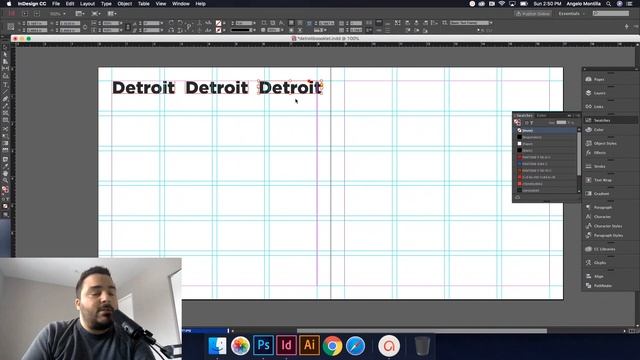Screen dimensions: 640x360
Task: Open the View Options dropdown
Action: [80, 13]
